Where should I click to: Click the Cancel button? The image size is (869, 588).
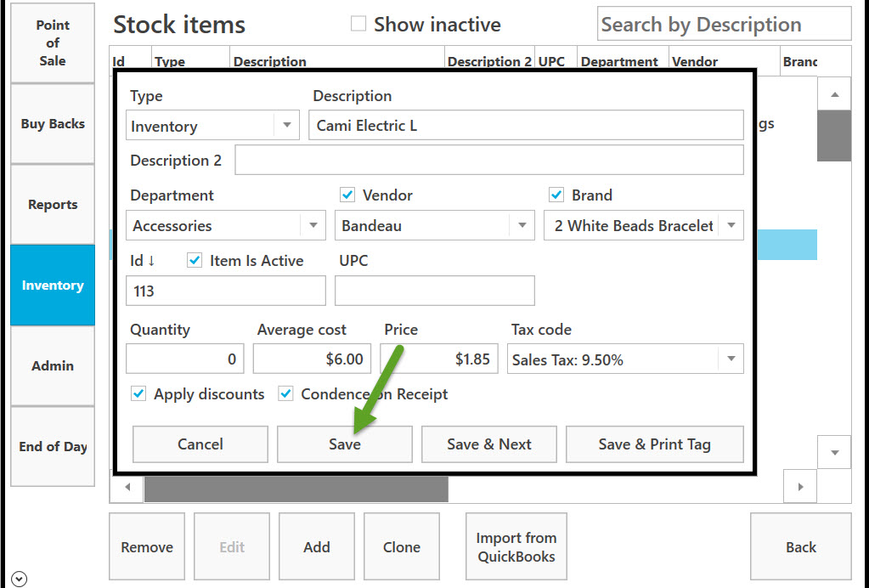click(x=200, y=444)
